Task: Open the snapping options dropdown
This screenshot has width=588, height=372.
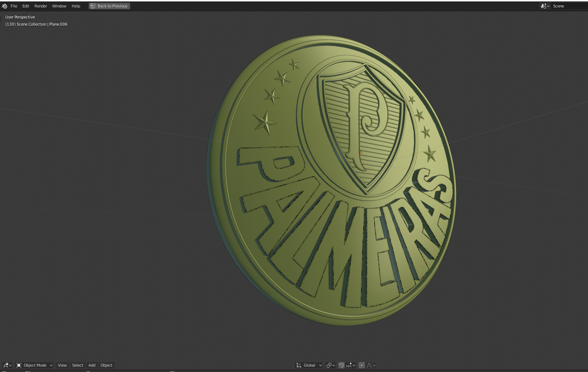Action: coord(351,365)
